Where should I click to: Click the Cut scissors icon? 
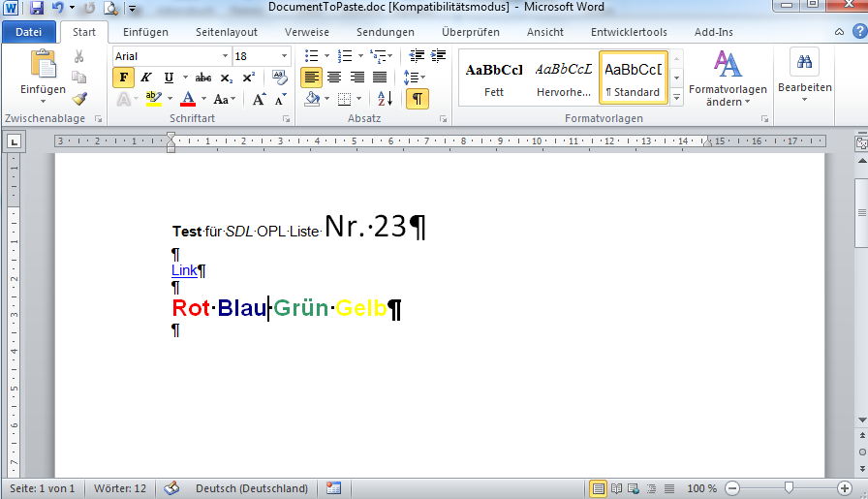pos(79,56)
